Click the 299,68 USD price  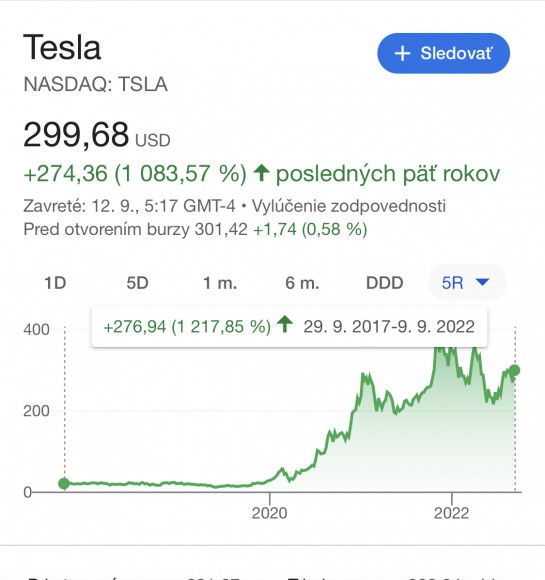(97, 135)
